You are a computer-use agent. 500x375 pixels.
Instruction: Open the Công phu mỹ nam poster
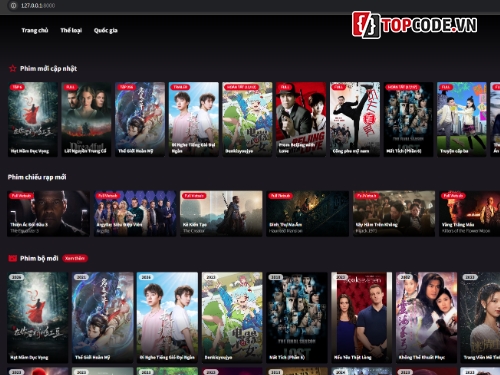(355, 119)
